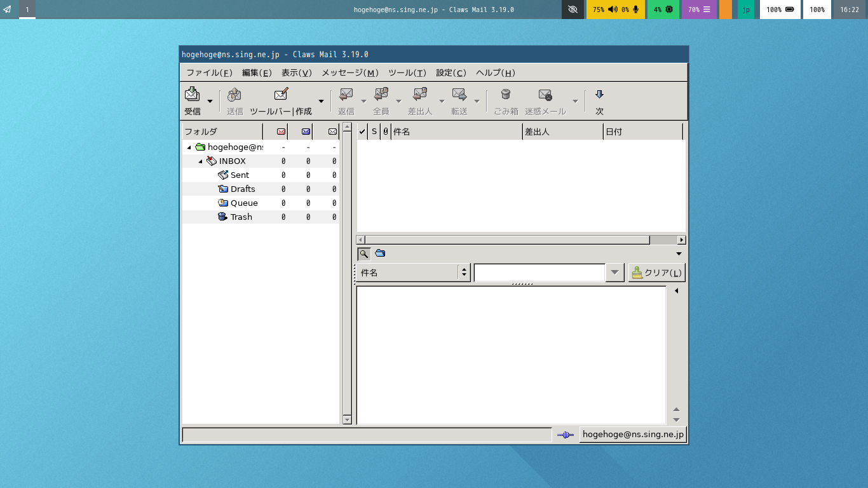Open the 設定(C) menu
The height and width of the screenshot is (488, 868).
[451, 72]
